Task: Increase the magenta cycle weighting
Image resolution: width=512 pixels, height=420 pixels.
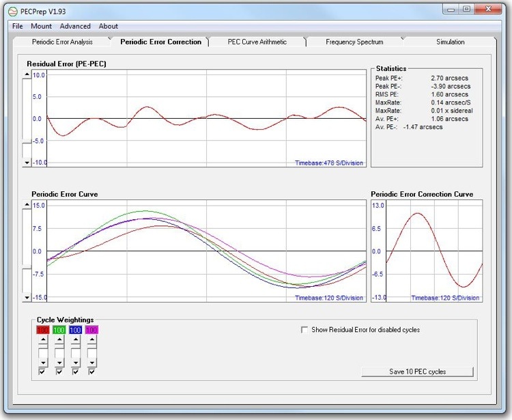Action: click(92, 340)
